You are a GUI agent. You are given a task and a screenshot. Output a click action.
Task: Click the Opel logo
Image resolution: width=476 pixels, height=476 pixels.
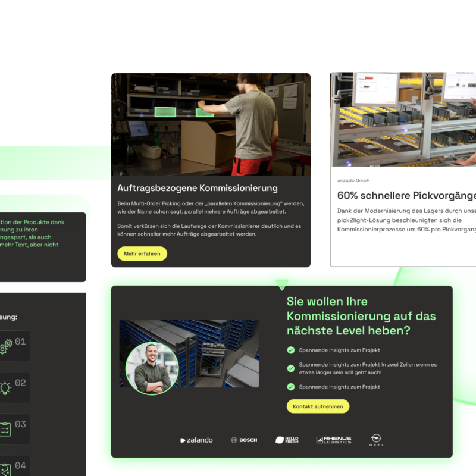[377, 440]
